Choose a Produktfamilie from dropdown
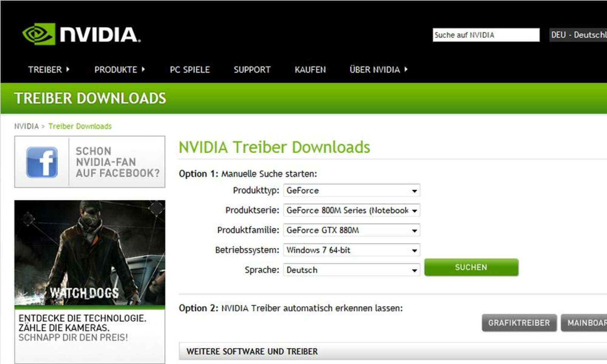This screenshot has width=607, height=364. [351, 230]
